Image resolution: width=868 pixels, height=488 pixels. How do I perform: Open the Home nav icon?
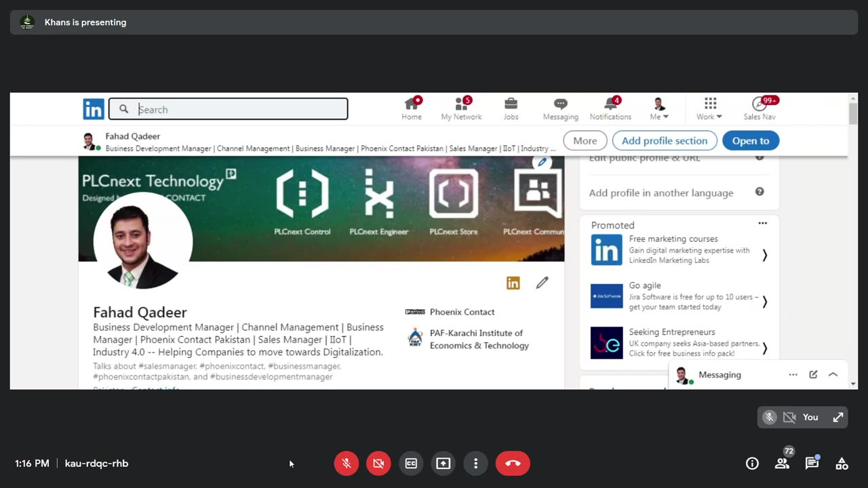tap(412, 108)
